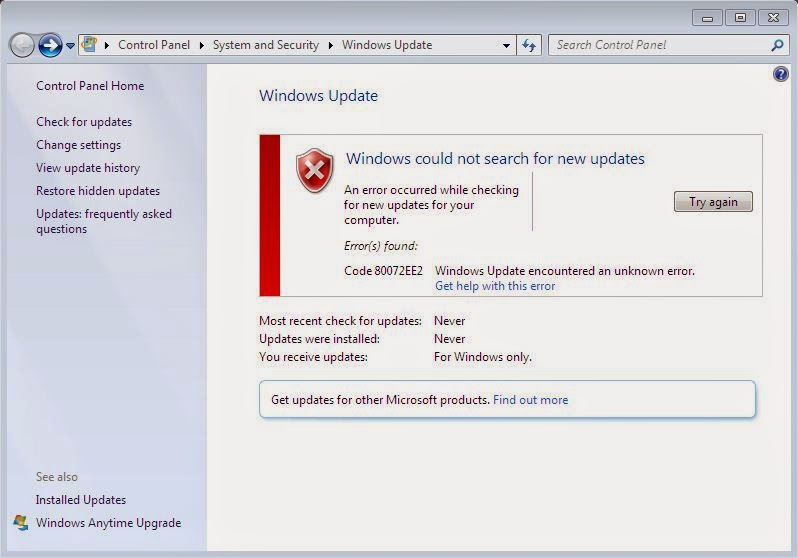Click 'For Windows only.' value text
This screenshot has height=558, width=798.
pyautogui.click(x=483, y=357)
